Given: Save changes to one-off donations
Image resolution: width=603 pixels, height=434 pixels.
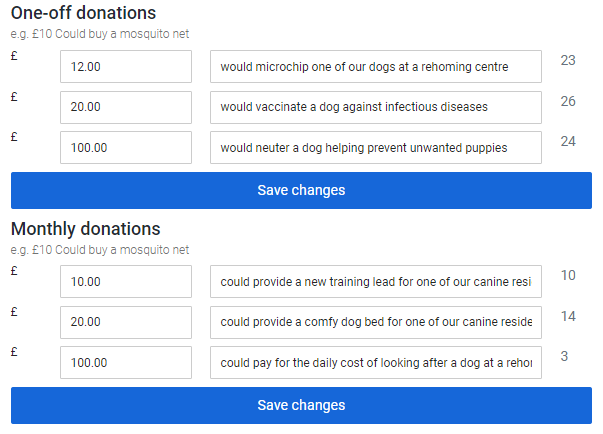Looking at the screenshot, I should (x=301, y=190).
